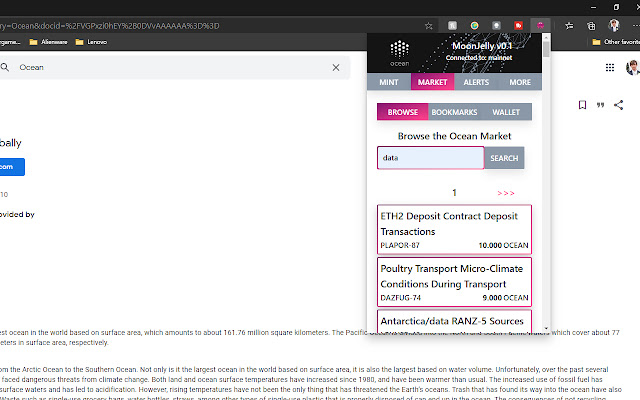640x400 pixels.
Task: Click the quote cite icon
Action: [600, 105]
